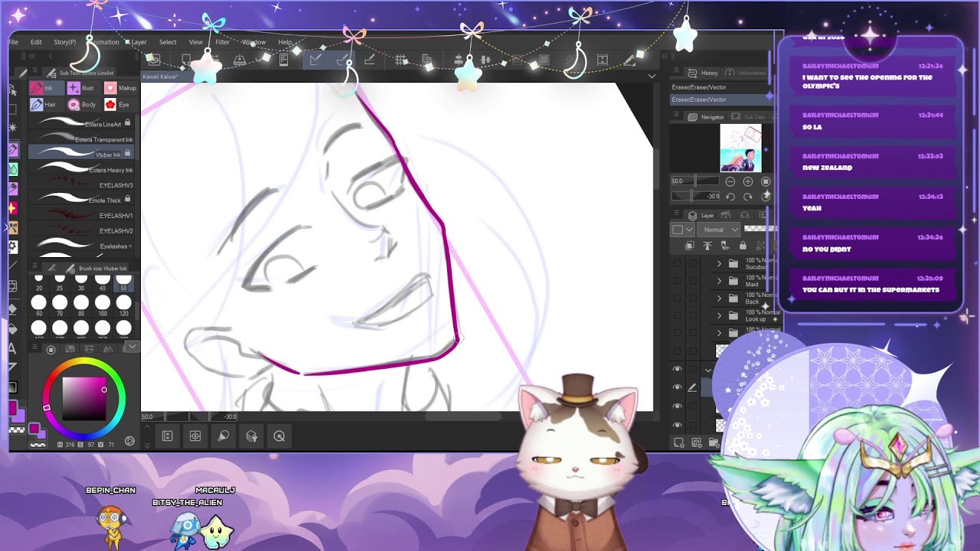This screenshot has height=551, width=980.
Task: Toggle the Lock Layer icon in Layer panel
Action: pyautogui.click(x=743, y=246)
